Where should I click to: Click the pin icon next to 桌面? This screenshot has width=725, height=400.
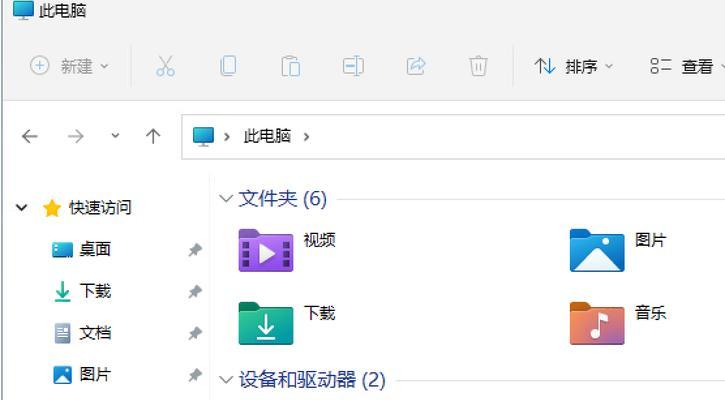[195, 250]
